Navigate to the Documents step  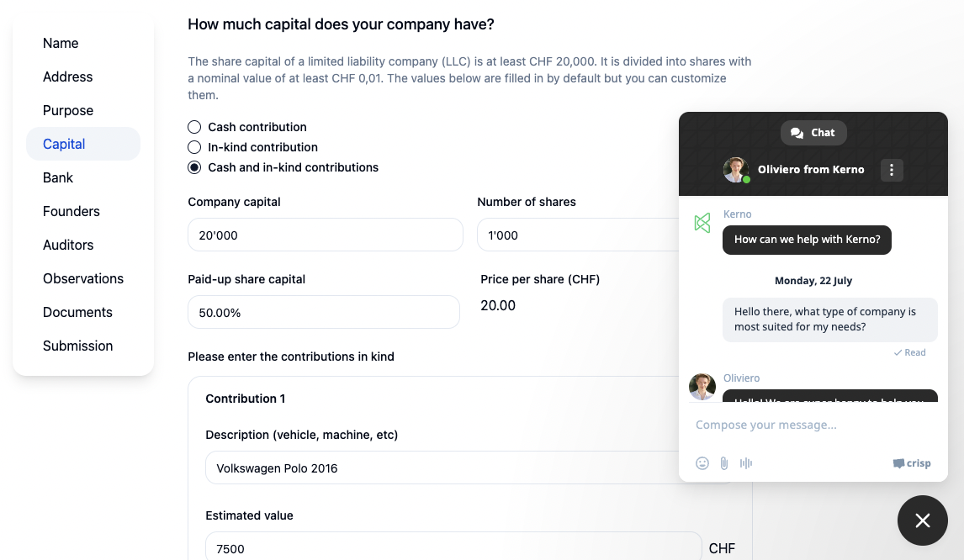(77, 312)
